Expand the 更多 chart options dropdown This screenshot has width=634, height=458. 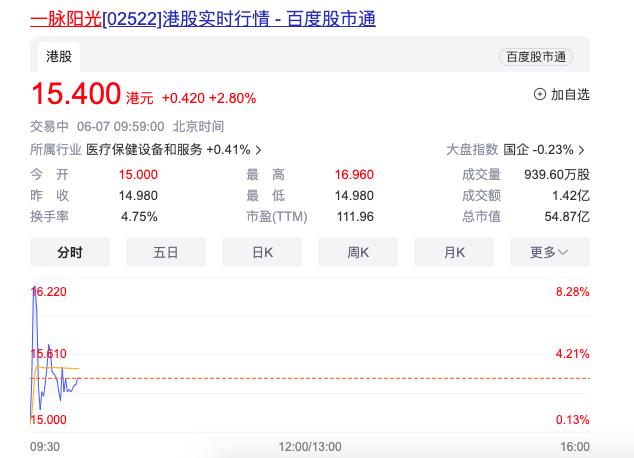point(549,252)
